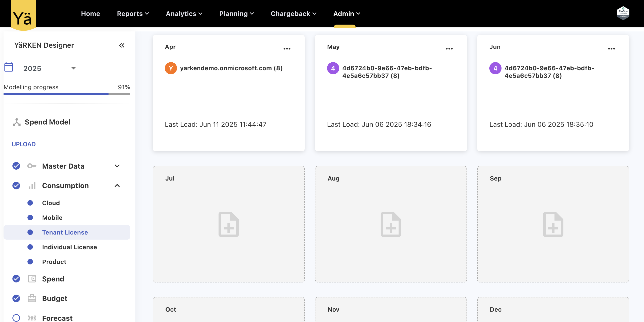
Task: Open the Reports menu
Action: click(x=133, y=14)
